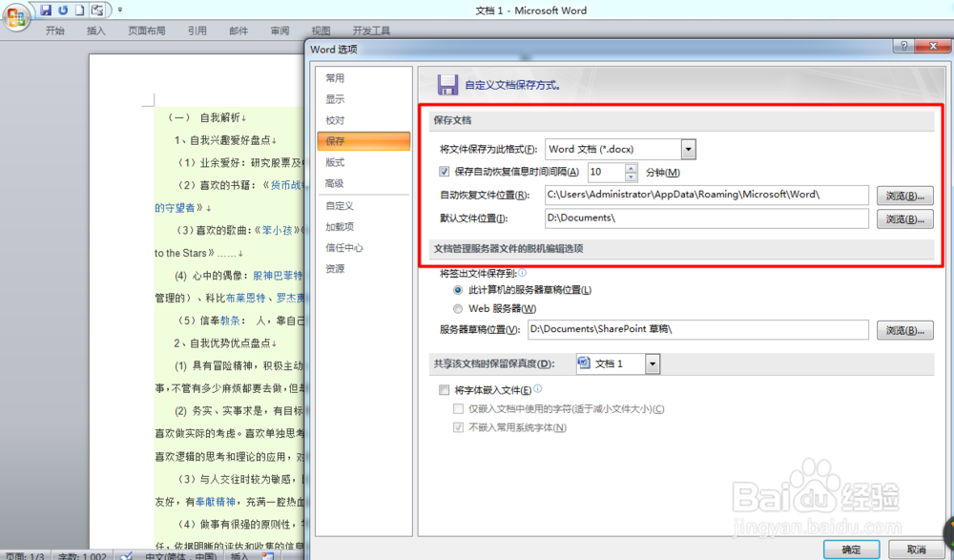Select 常用 category in Word Options
This screenshot has height=560, width=954.
(x=363, y=78)
